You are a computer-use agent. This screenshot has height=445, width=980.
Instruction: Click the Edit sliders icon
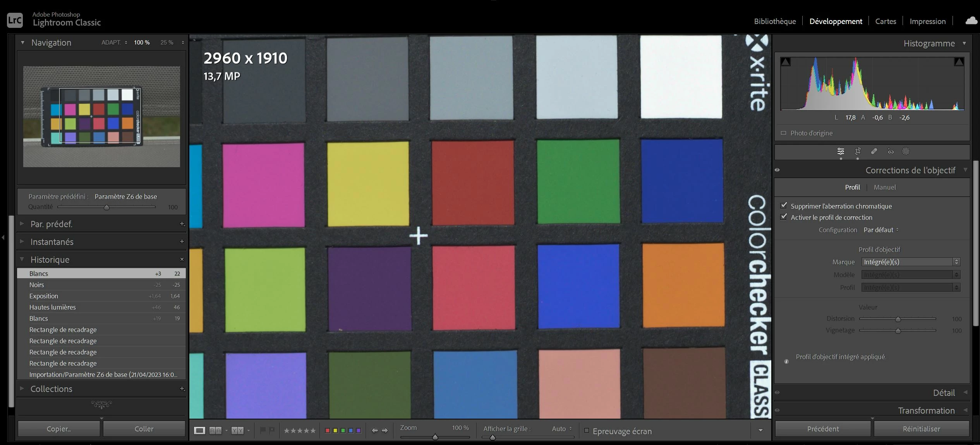pos(841,151)
